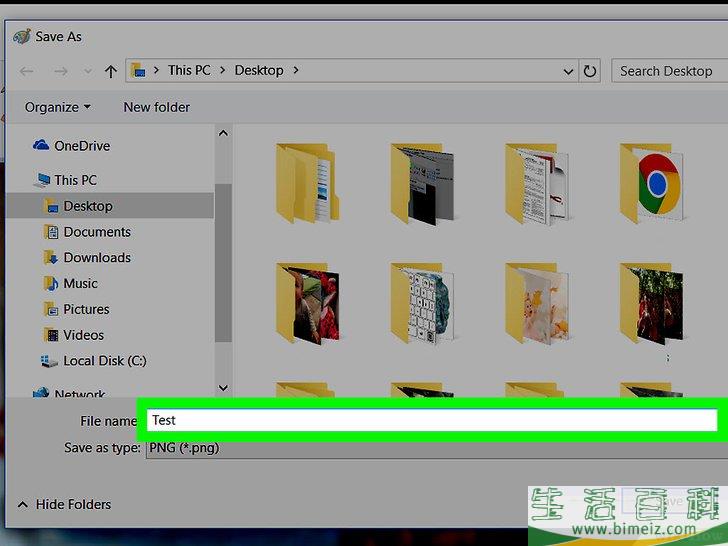Select folder containing document with photo
The image size is (728, 546).
307,183
